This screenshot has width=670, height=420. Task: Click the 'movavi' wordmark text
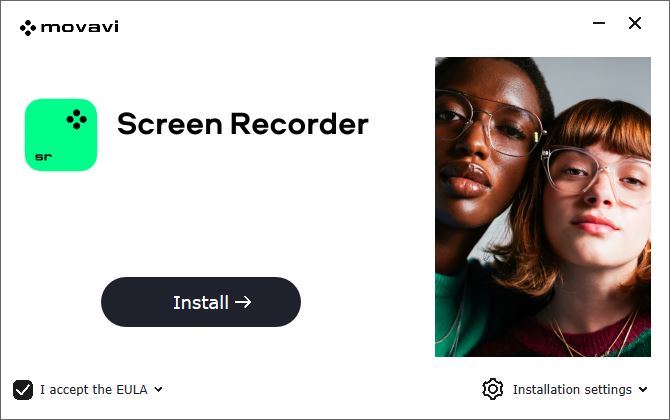click(x=79, y=27)
